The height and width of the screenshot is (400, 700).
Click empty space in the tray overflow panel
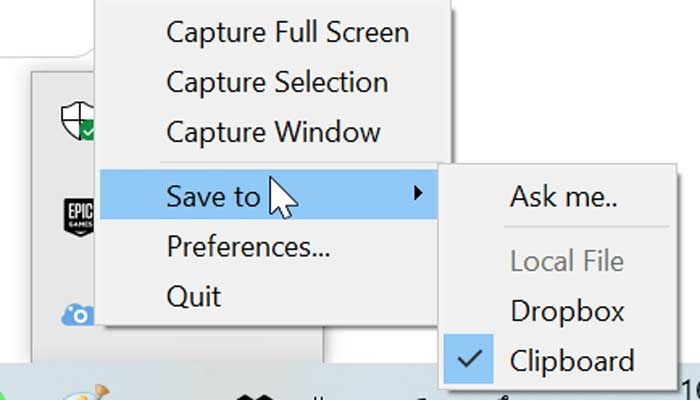[x=200, y=345]
